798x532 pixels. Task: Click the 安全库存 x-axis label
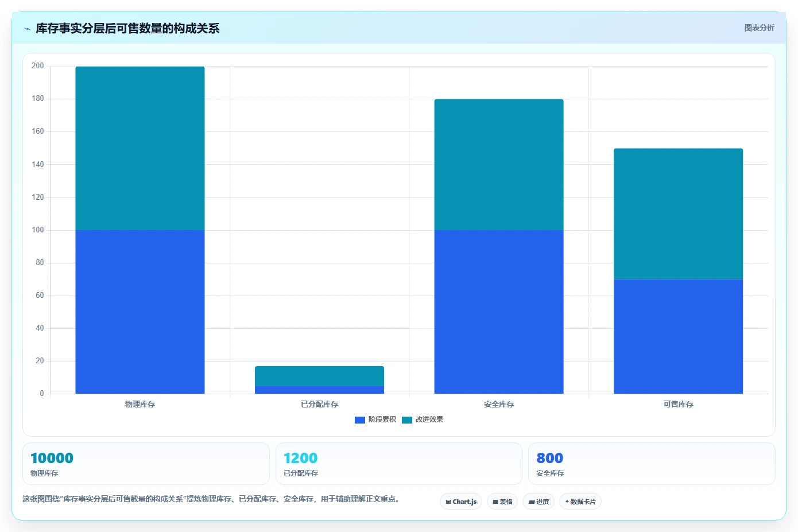click(x=499, y=404)
